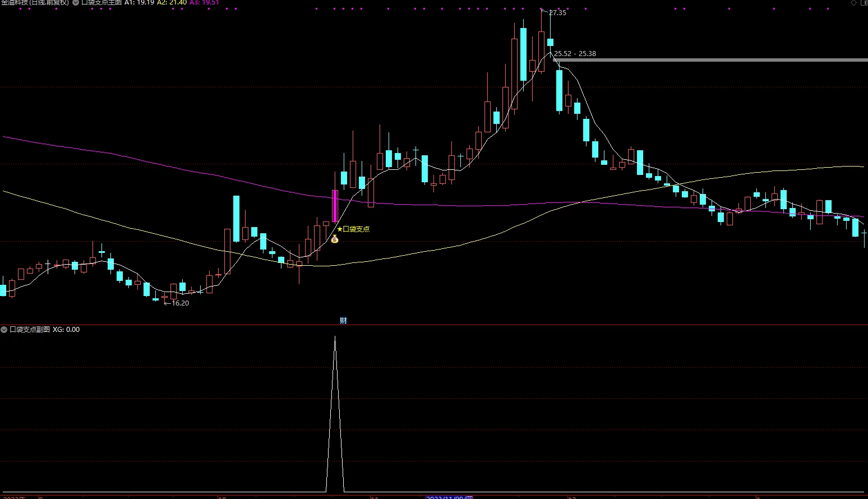
Task: Click the diamond icon at top right
Action: click(854, 2)
